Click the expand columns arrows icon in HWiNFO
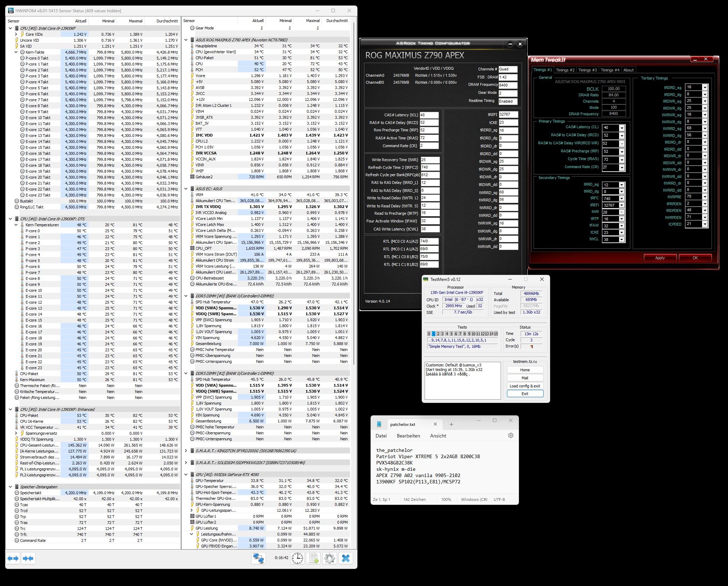The width and height of the screenshot is (728, 586). click(x=13, y=558)
